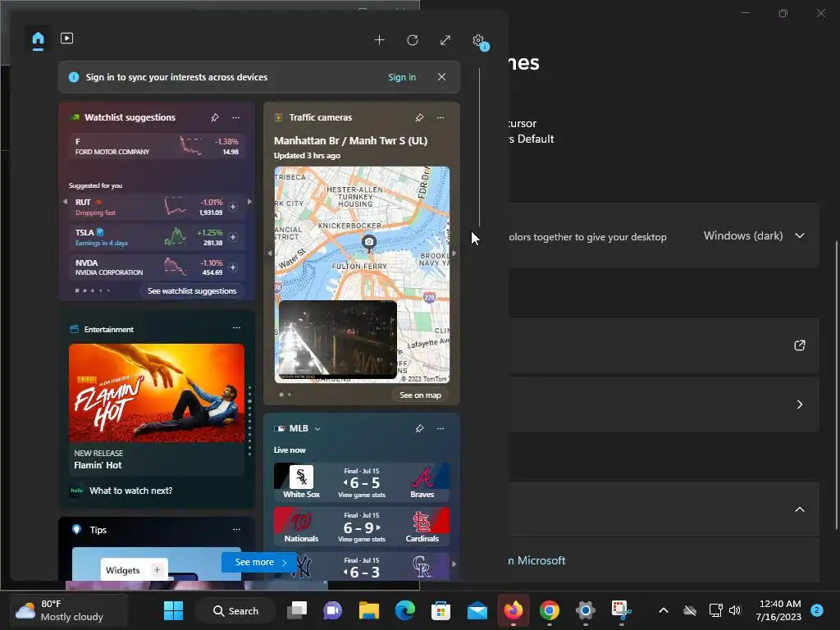View Nationals vs Cardinals game stats
840x630 pixels.
(x=362, y=540)
